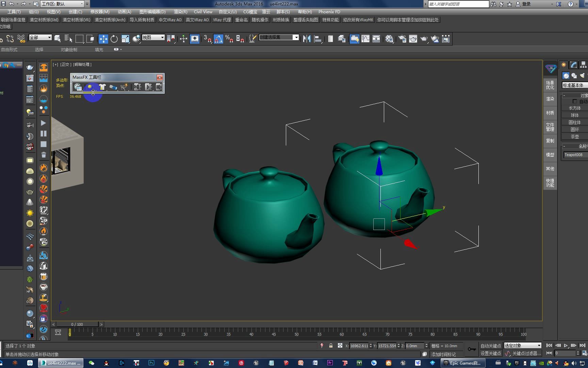The image size is (588, 368).
Task: Click the time slider at 0 / 100
Action: click(77, 324)
